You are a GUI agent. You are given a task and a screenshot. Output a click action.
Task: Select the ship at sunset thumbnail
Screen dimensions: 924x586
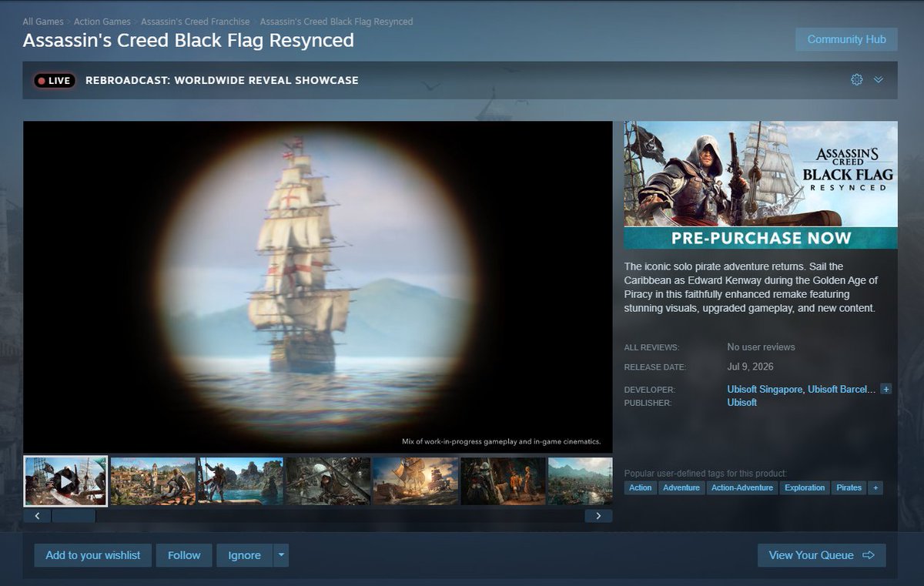(x=416, y=481)
